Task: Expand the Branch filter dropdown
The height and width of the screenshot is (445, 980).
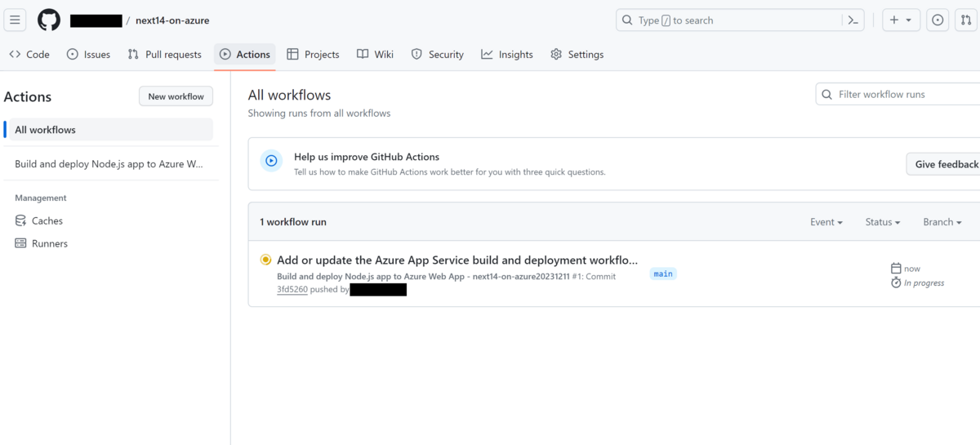Action: click(x=942, y=222)
